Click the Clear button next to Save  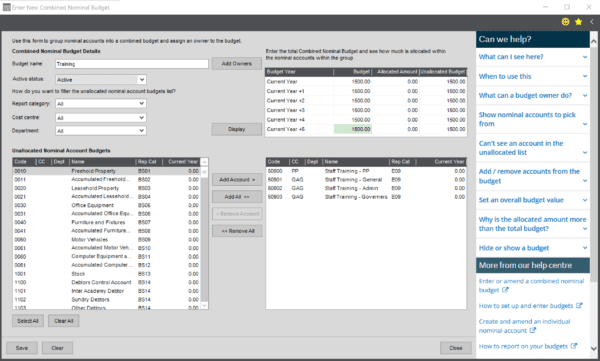click(x=57, y=348)
